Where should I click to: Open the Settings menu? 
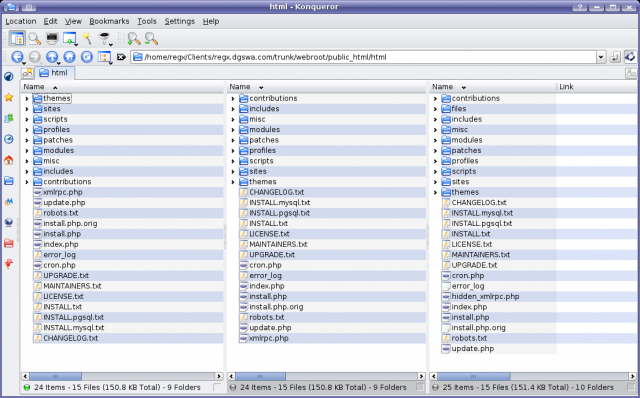[180, 21]
